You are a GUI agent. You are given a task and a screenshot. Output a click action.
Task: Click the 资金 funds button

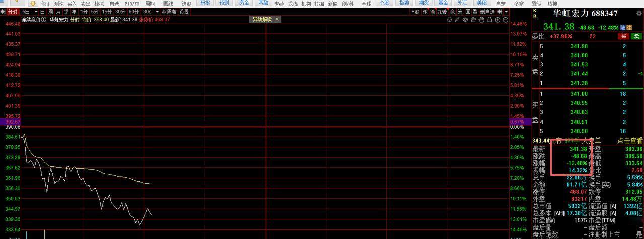tap(244, 3)
